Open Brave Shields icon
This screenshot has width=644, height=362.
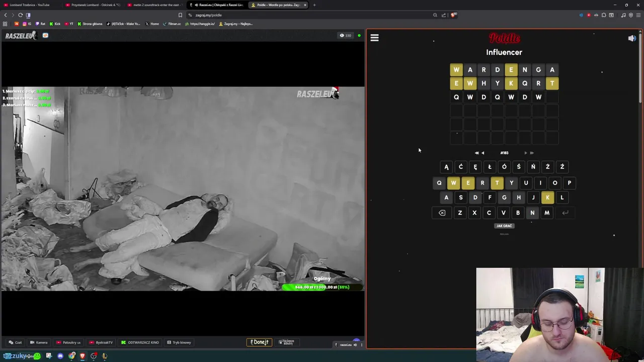[453, 15]
